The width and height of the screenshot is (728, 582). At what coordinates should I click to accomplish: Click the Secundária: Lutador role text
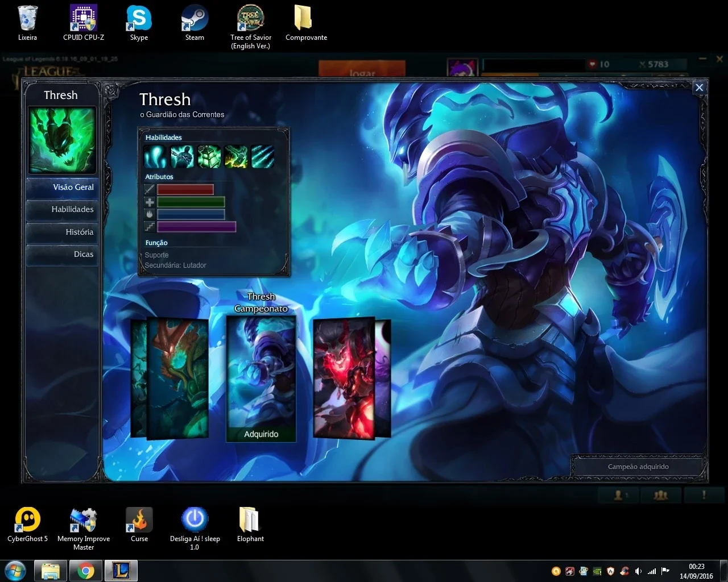[175, 265]
